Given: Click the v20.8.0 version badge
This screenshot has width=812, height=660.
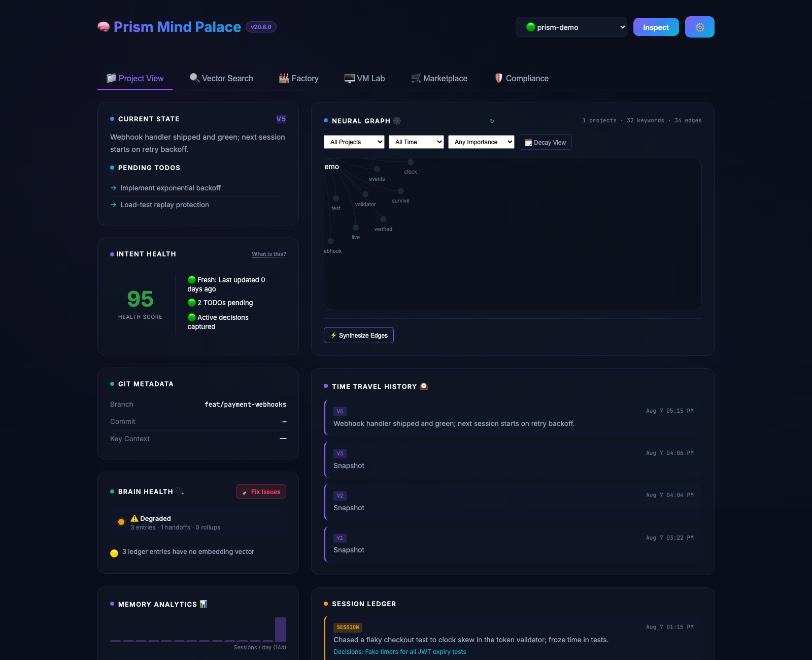Looking at the screenshot, I should (x=261, y=27).
